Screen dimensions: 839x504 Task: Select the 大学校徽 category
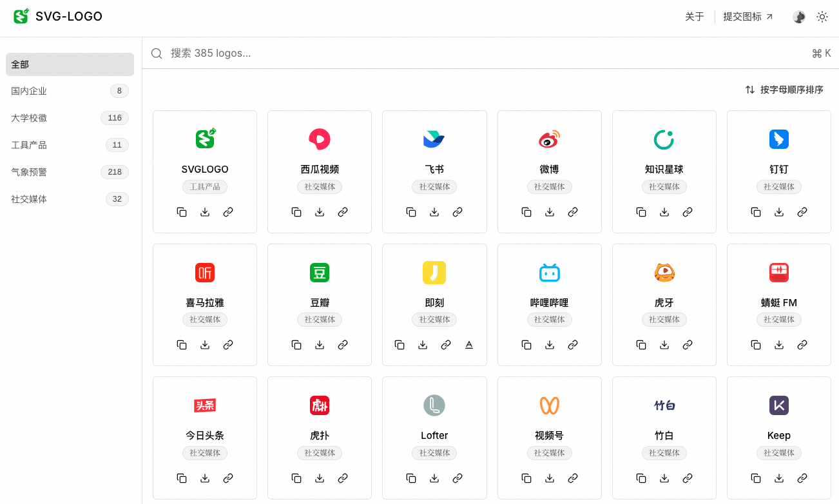pos(70,118)
